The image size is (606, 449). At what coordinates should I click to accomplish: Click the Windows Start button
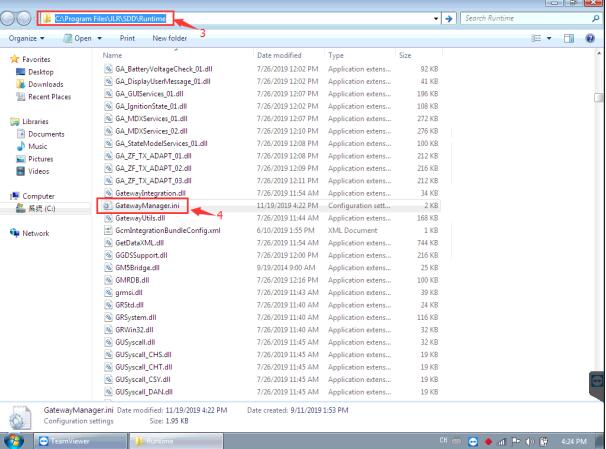pyautogui.click(x=16, y=439)
